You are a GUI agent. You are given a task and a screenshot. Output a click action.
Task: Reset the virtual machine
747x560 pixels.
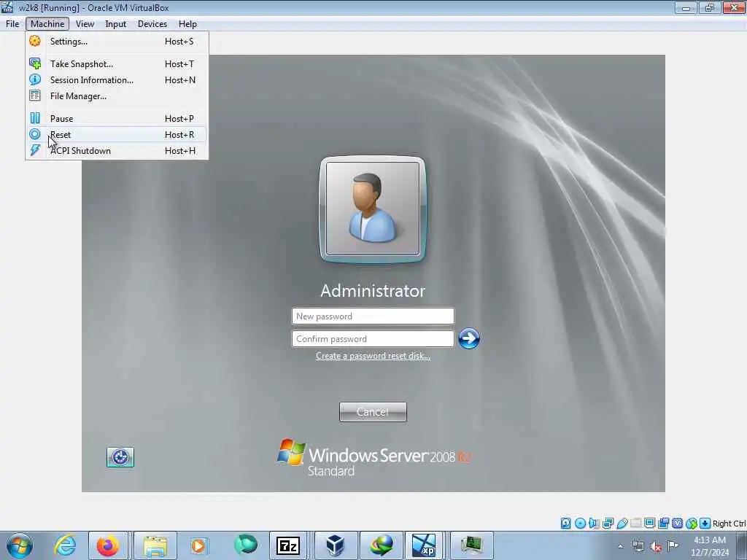[117, 135]
